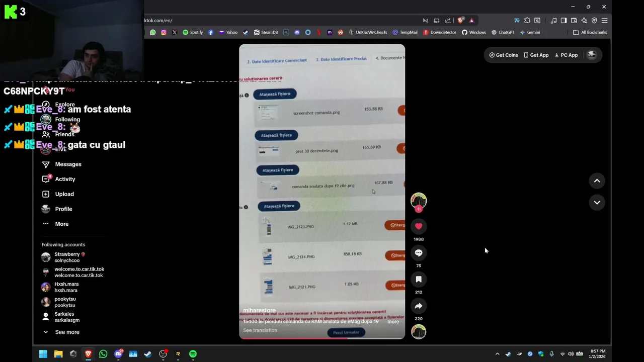Open SteamDB bookmark
This screenshot has height=362, width=644.
point(266,32)
